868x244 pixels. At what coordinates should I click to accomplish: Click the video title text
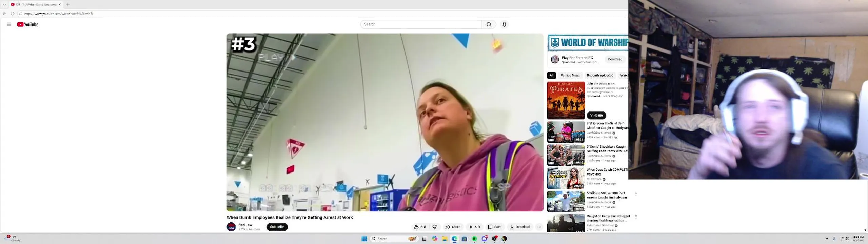290,218
